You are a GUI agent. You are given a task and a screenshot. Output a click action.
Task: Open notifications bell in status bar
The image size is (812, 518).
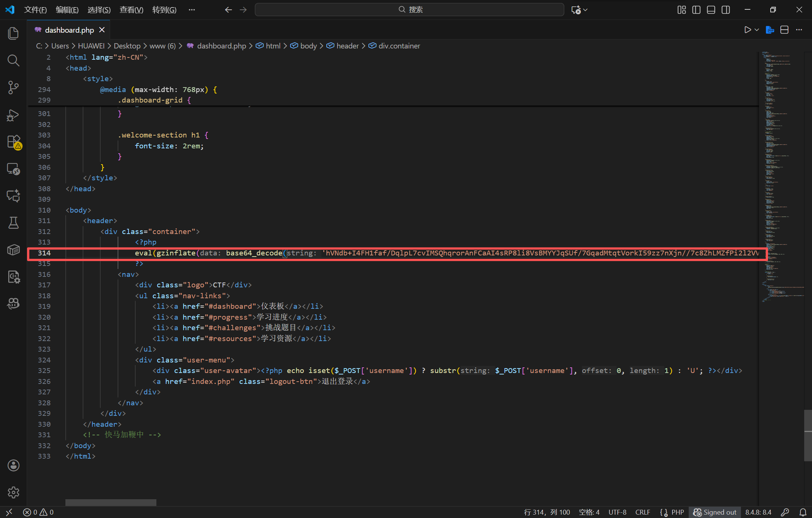pos(803,512)
